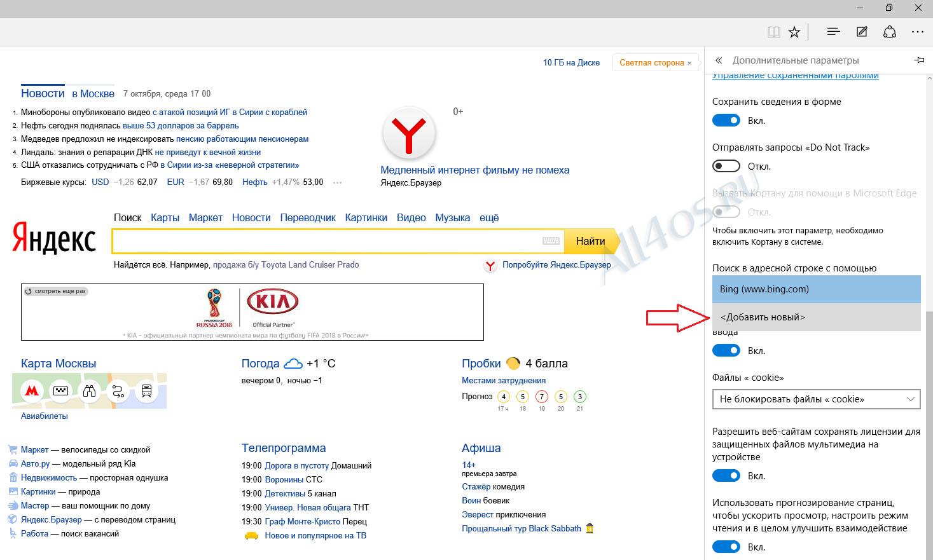The height and width of the screenshot is (560, 933).
Task: Click the yellow traffic level circle icon
Action: (x=513, y=364)
